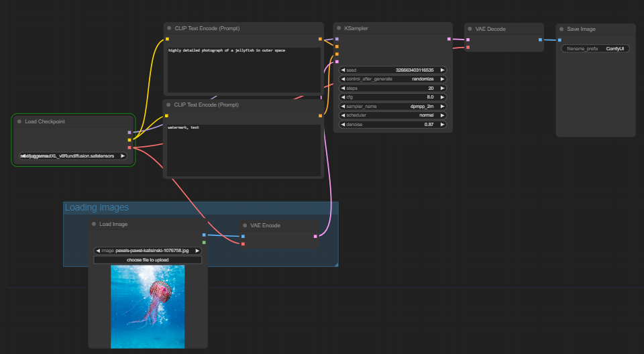Open the scheduler dropdown showing normal
Viewport: 644px width, 354px height.
pos(392,115)
